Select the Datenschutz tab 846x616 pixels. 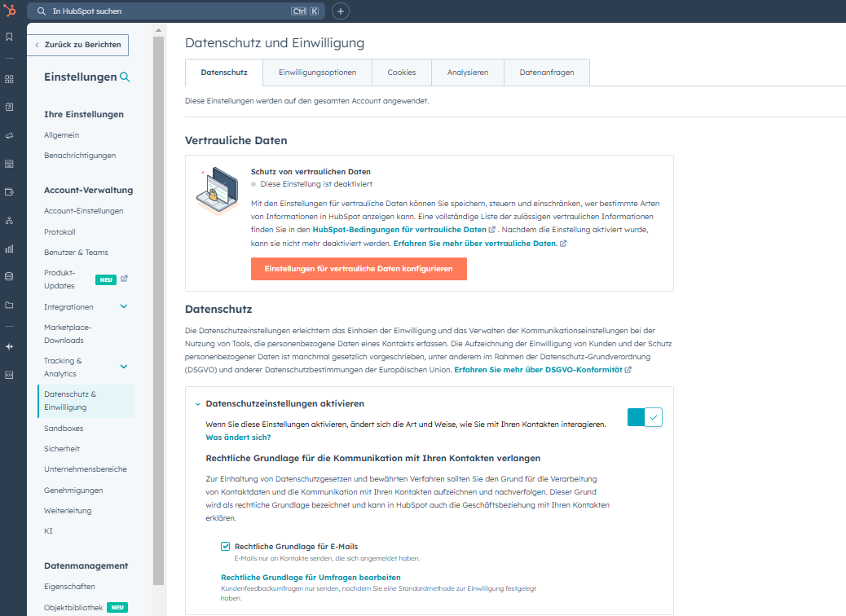point(224,73)
